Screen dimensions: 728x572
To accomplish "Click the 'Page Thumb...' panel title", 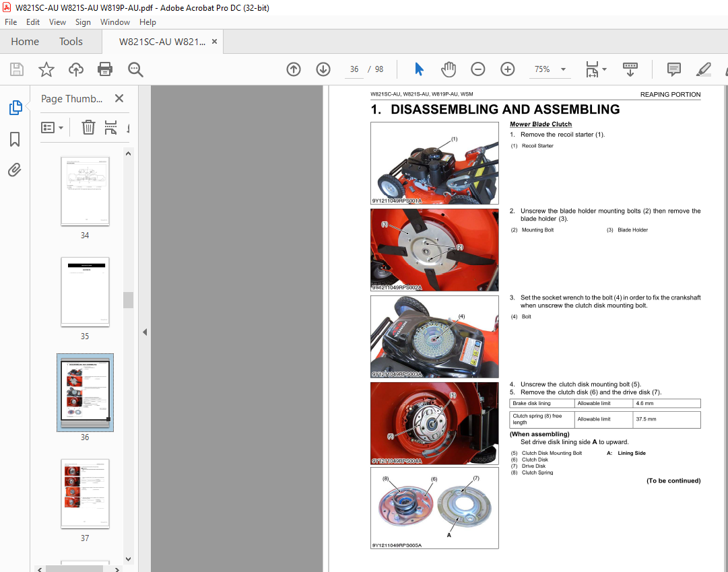I will click(x=71, y=99).
